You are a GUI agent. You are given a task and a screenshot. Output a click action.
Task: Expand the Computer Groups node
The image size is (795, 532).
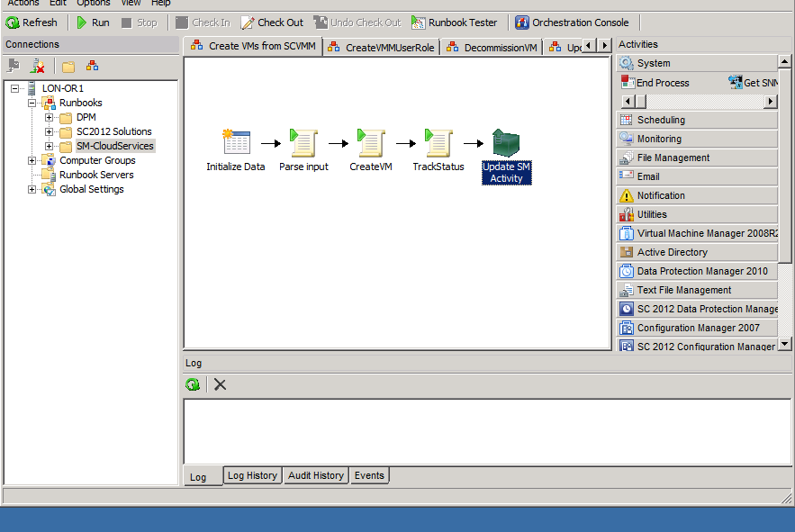32,160
